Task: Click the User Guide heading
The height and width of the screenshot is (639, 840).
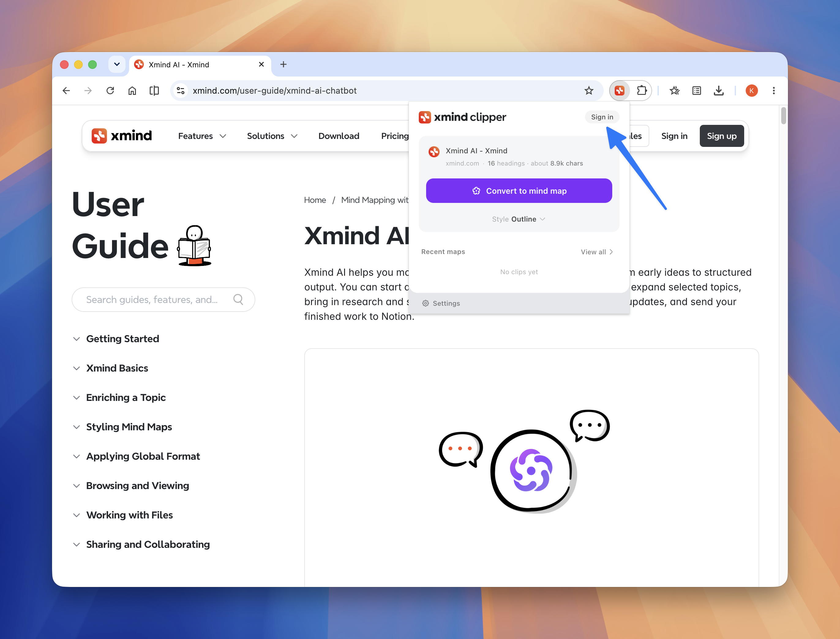Action: pos(120,225)
